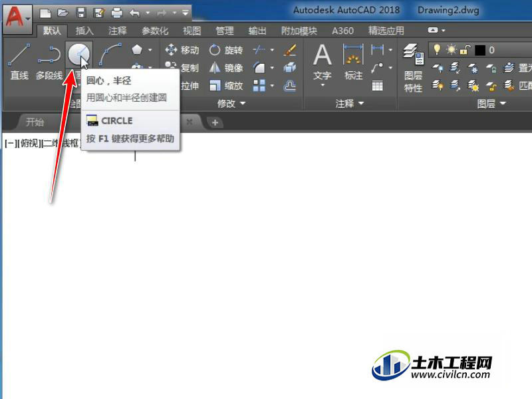Viewport: 532px width, 399px height.
Task: Open the layer 0 dropdown list
Action: pyautogui.click(x=480, y=50)
